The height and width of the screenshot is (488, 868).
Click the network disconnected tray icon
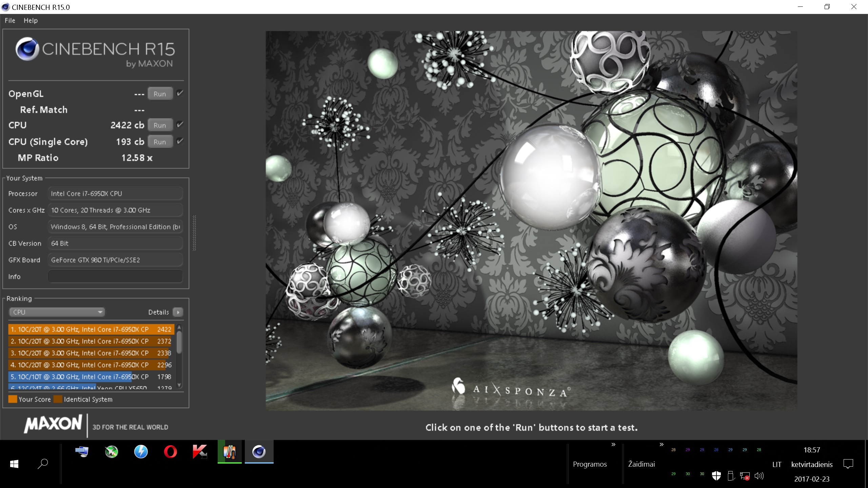coord(745,476)
